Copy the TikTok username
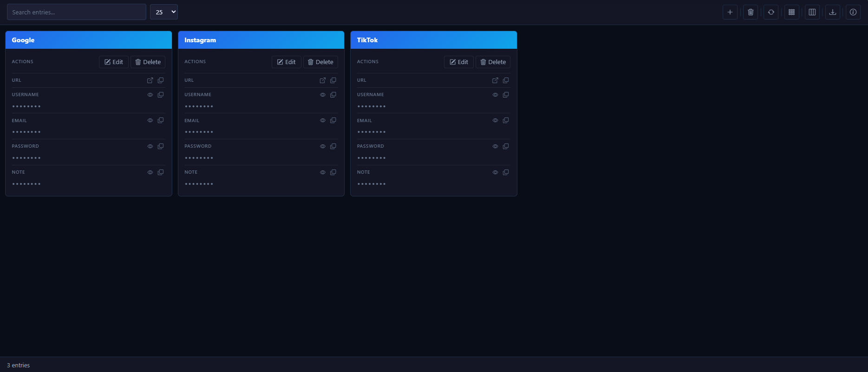Screen dimensions: 868x372 506,95
